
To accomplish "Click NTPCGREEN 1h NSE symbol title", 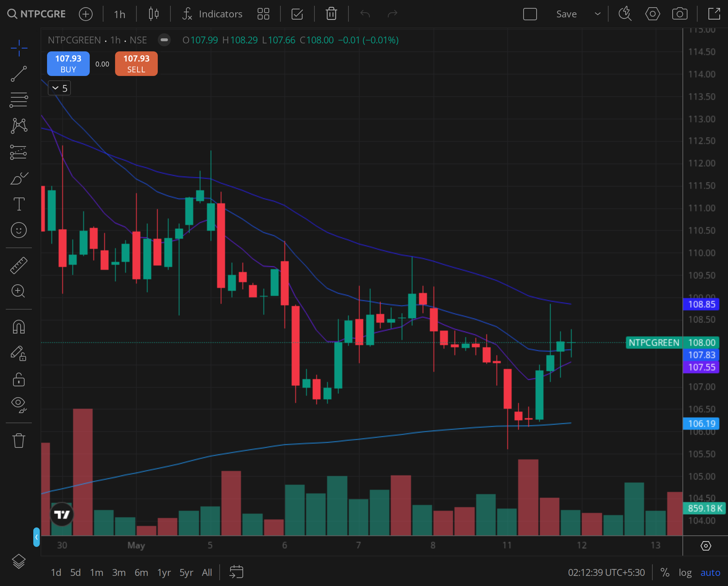I will pos(97,40).
